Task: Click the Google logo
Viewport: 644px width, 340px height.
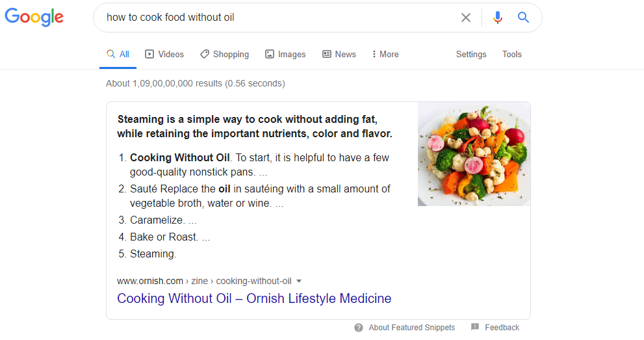Action: tap(34, 18)
